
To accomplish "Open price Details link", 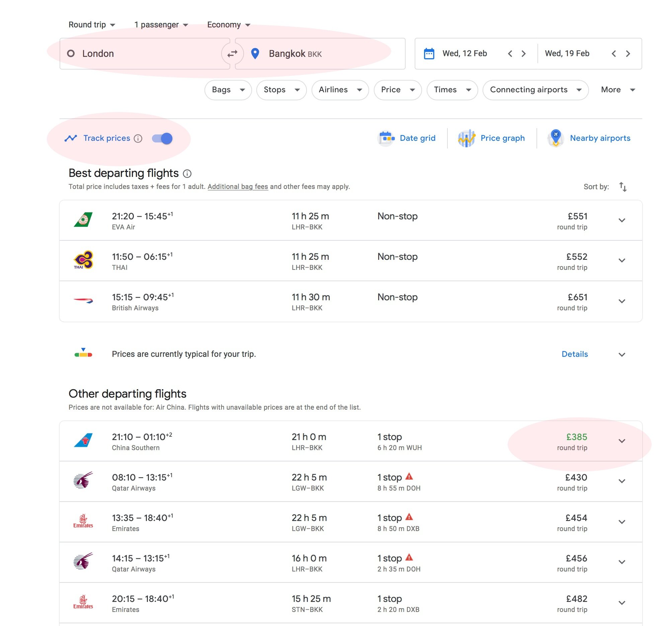I will click(x=574, y=354).
